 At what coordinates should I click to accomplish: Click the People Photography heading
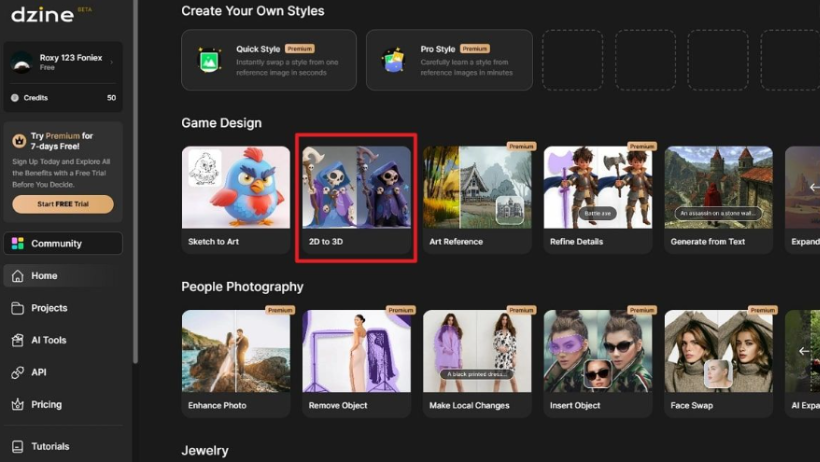pos(242,287)
